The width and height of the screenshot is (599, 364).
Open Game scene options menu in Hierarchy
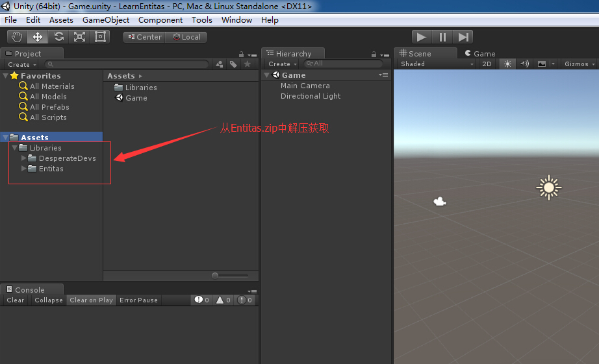(383, 75)
